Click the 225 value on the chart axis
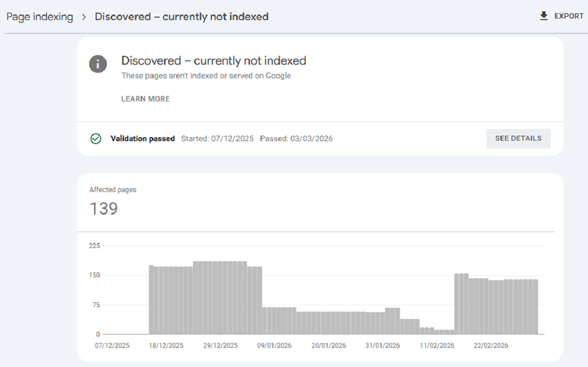 (94, 245)
